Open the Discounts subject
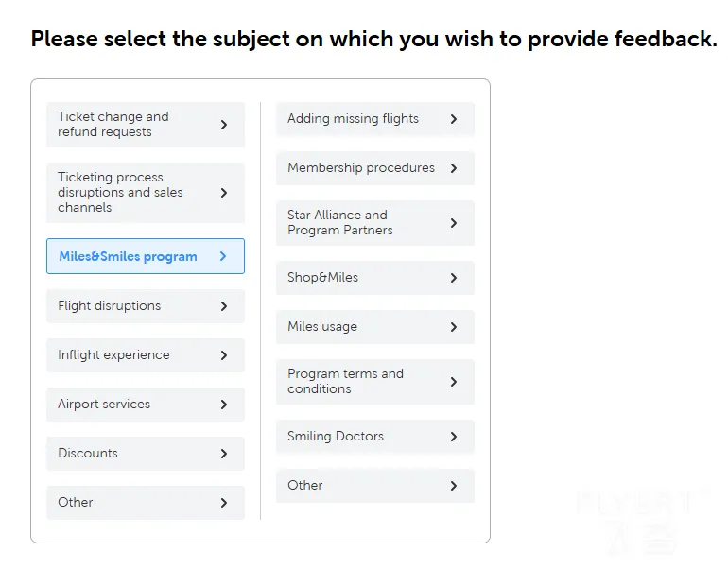This screenshot has height=569, width=728. coord(146,454)
